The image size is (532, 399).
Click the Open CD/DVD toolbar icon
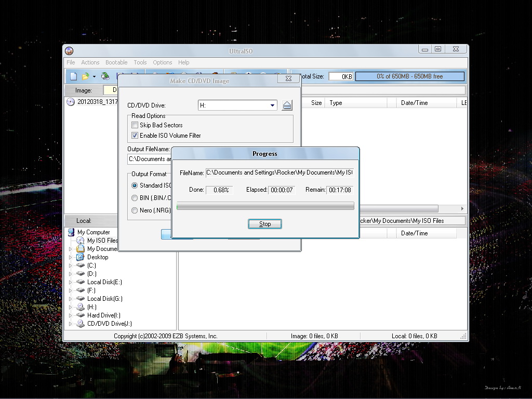[105, 76]
